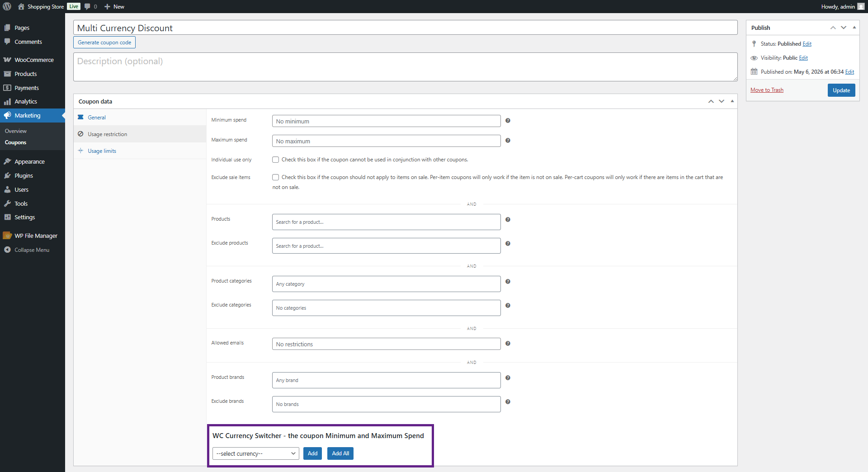Click the Pages sidebar icon

(x=7, y=28)
